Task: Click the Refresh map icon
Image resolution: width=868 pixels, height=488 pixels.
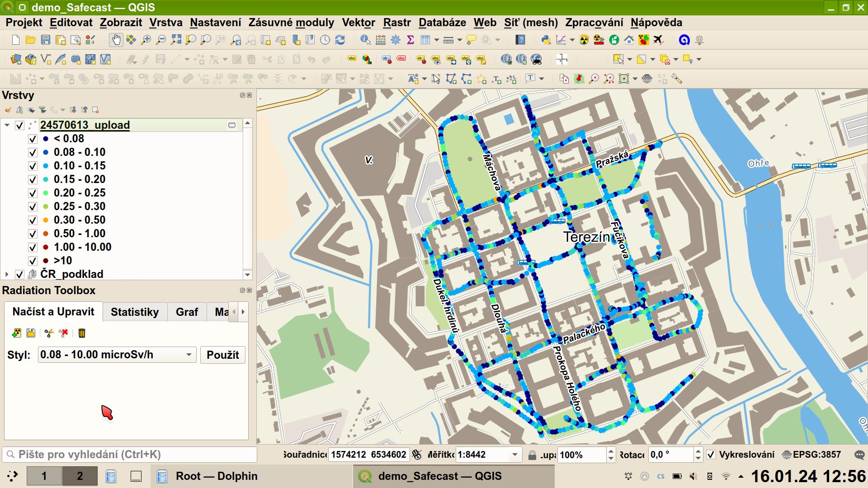Action: (340, 40)
